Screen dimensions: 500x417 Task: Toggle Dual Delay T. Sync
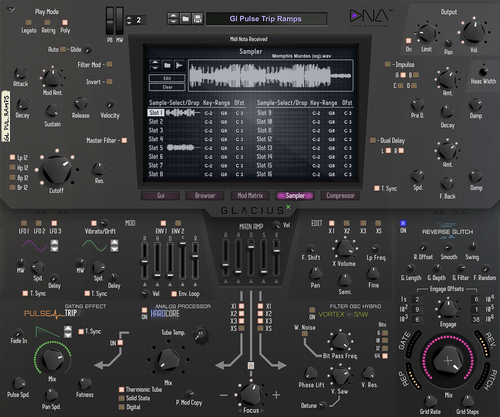pyautogui.click(x=377, y=188)
